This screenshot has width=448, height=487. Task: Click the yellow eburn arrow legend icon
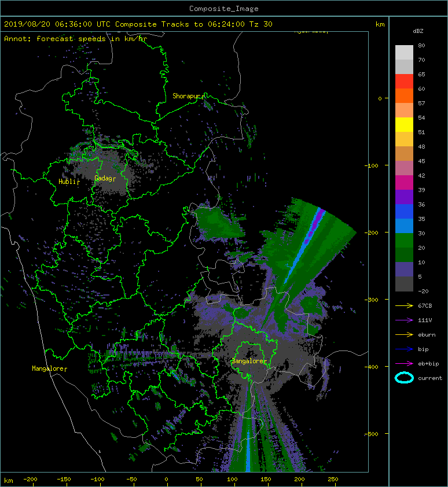[404, 335]
